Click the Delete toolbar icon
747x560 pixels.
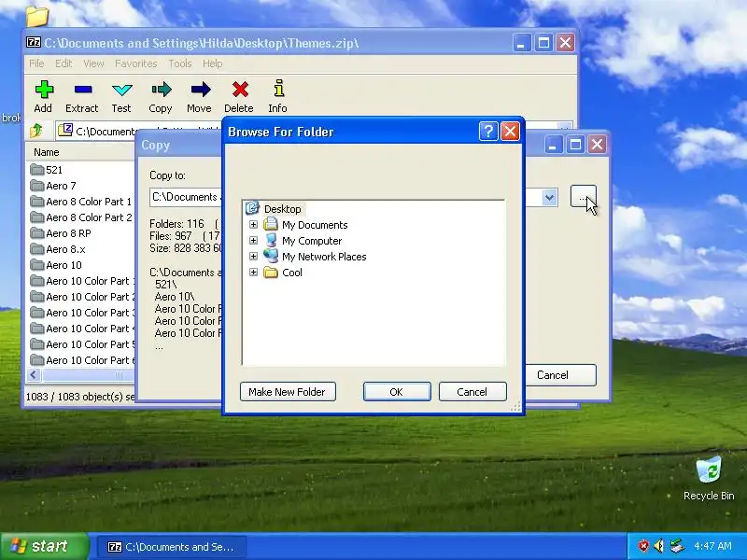(240, 90)
